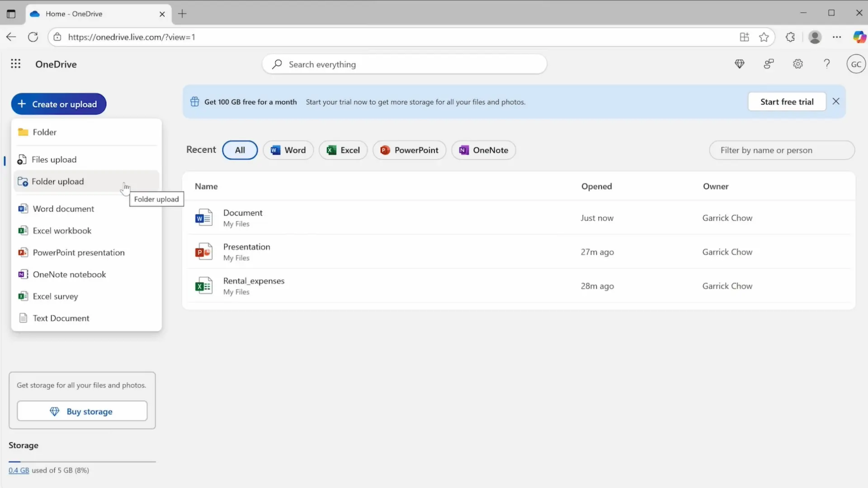Open the Copilot icon in browser toolbar
Screen dimensions: 868x488
point(859,37)
